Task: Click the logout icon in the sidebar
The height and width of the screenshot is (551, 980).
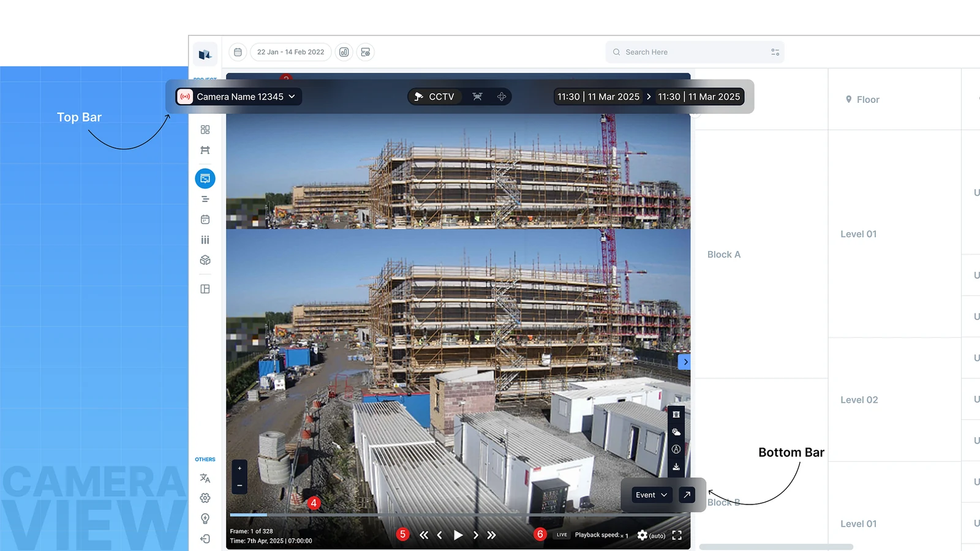Action: point(205,539)
